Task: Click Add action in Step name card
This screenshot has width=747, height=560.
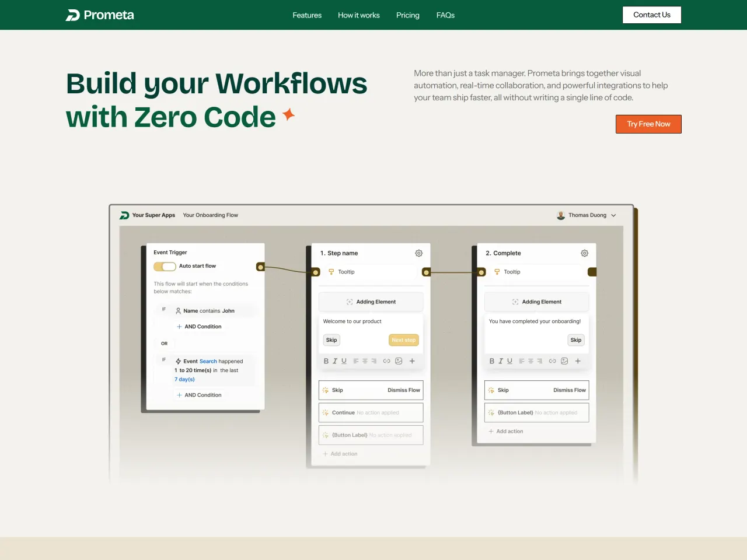Action: (x=340, y=454)
